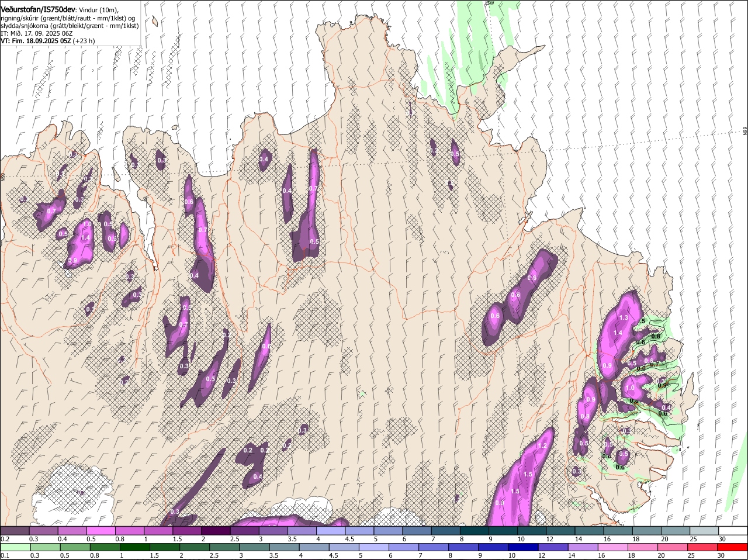Image resolution: width=748 pixels, height=560 pixels.
Task: Click the '0.1' label under lower legend
Action: pyautogui.click(x=5, y=556)
